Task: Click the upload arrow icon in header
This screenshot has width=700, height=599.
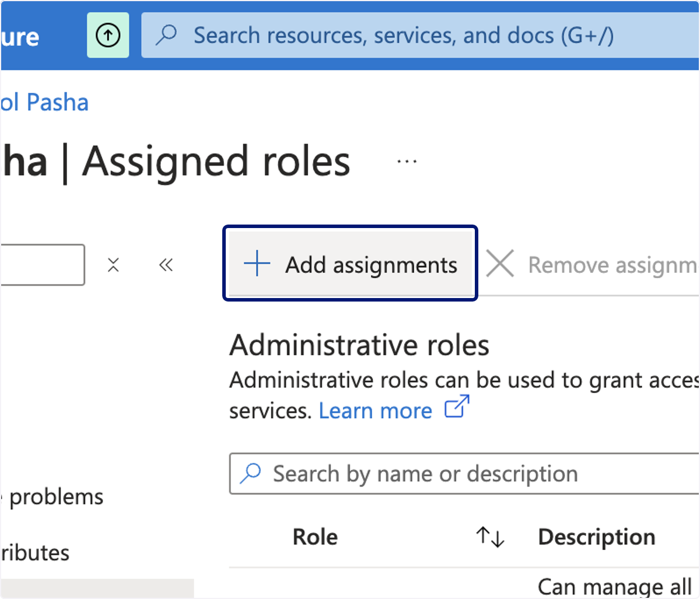Action: [108, 36]
